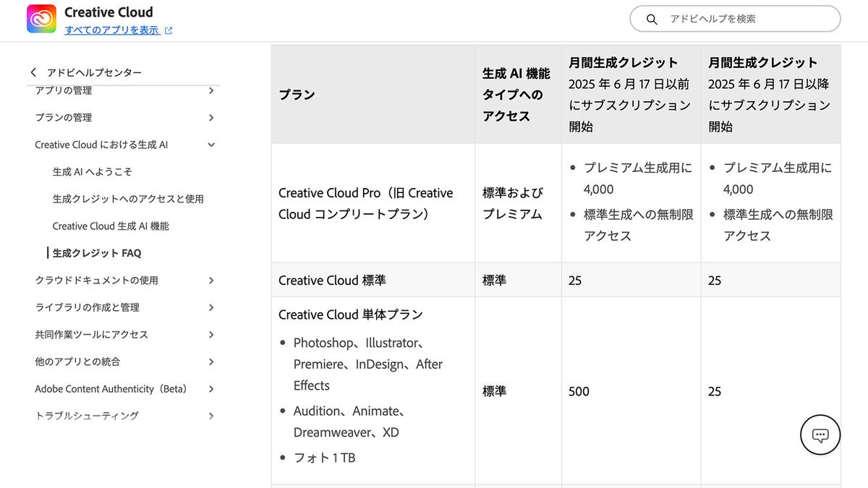
Task: Click in the アドビヘルプを検索 search field
Action: coord(745,20)
